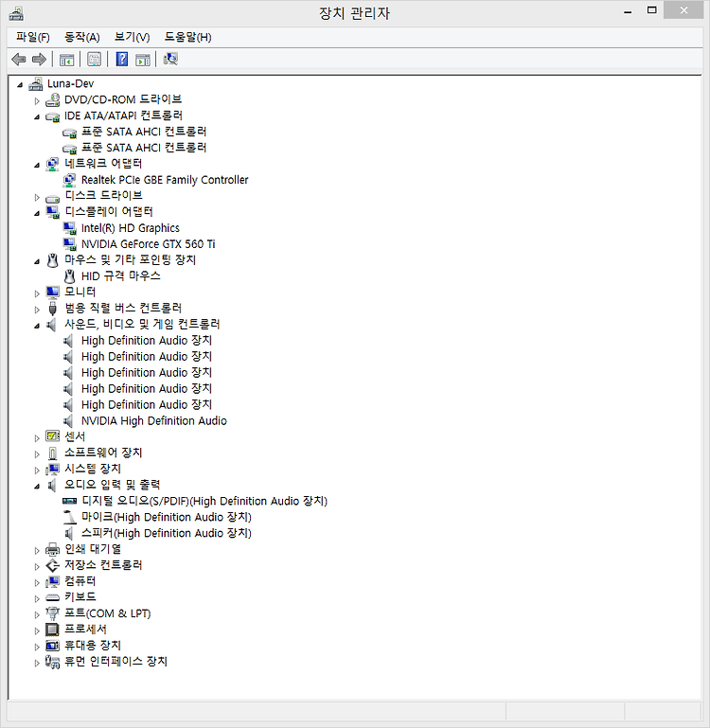Click the 네트워크 어댑터 category icon
The height and width of the screenshot is (728, 710).
tap(52, 164)
